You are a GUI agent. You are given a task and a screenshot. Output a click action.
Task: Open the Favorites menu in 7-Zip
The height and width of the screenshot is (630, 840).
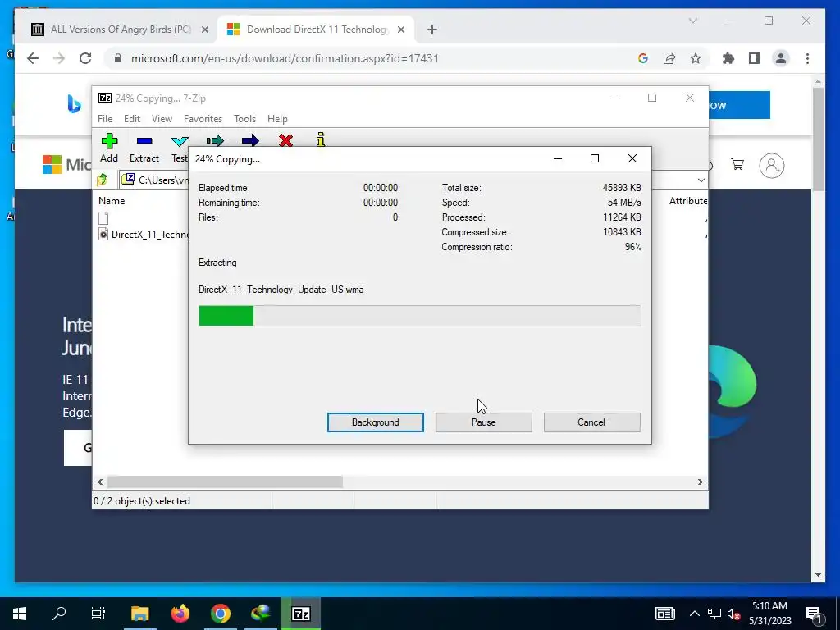pyautogui.click(x=203, y=119)
